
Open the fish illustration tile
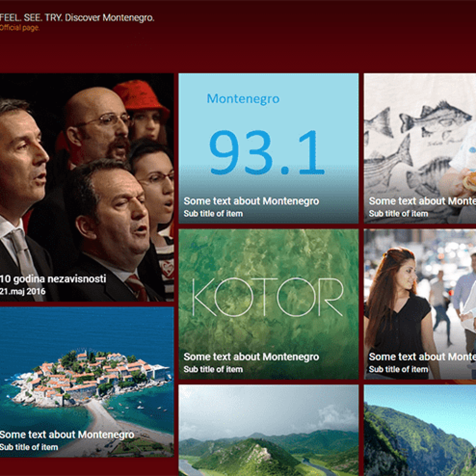[420, 148]
